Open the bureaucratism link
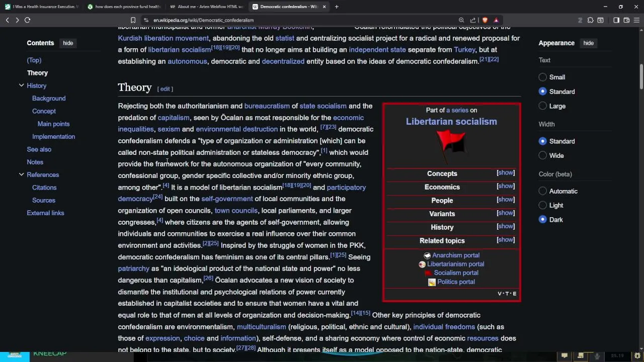Image resolution: width=644 pixels, height=362 pixels. pos(267,106)
